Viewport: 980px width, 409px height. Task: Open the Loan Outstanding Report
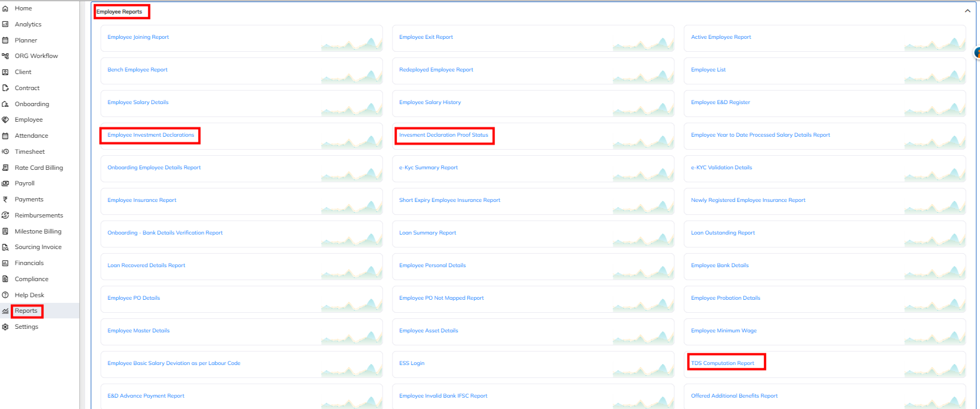723,233
